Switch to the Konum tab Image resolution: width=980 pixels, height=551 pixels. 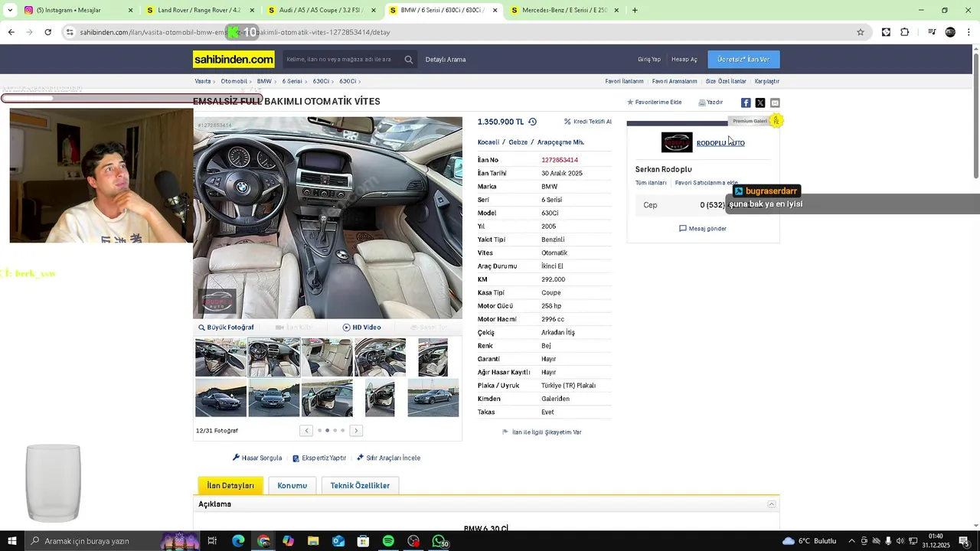(292, 485)
